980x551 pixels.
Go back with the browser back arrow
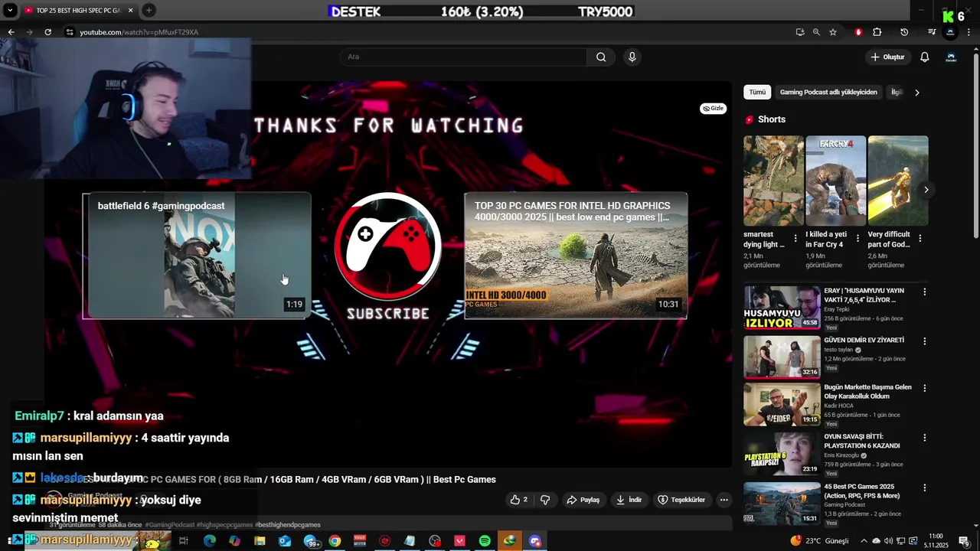click(11, 32)
